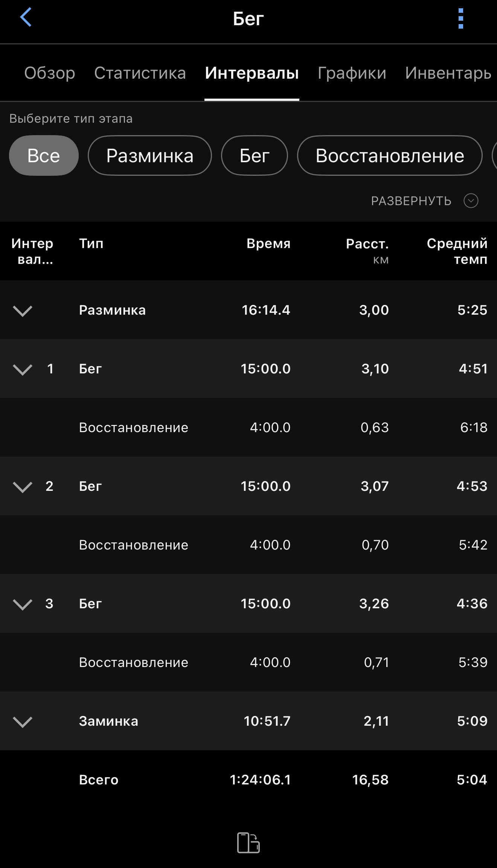Image resolution: width=497 pixels, height=868 pixels.
Task: Expand the Заминка row chevron
Action: click(x=23, y=722)
